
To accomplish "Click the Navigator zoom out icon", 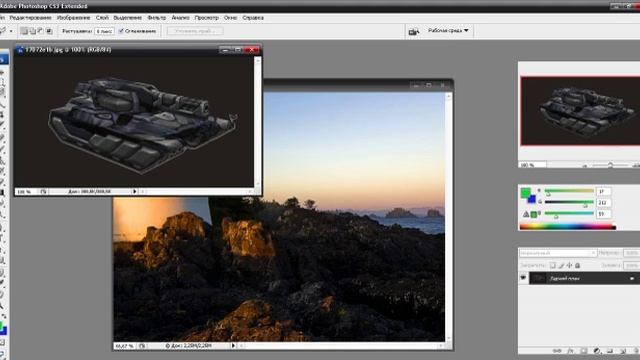I will tap(584, 165).
